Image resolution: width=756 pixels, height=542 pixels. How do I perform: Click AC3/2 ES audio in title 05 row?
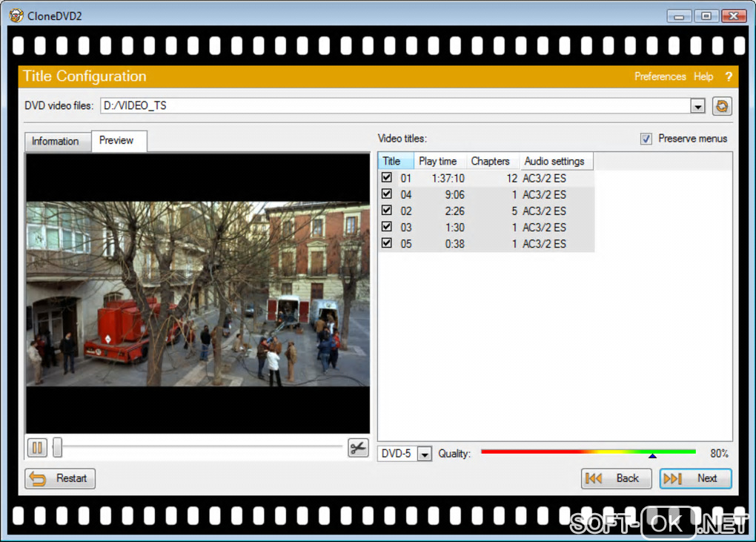(544, 244)
